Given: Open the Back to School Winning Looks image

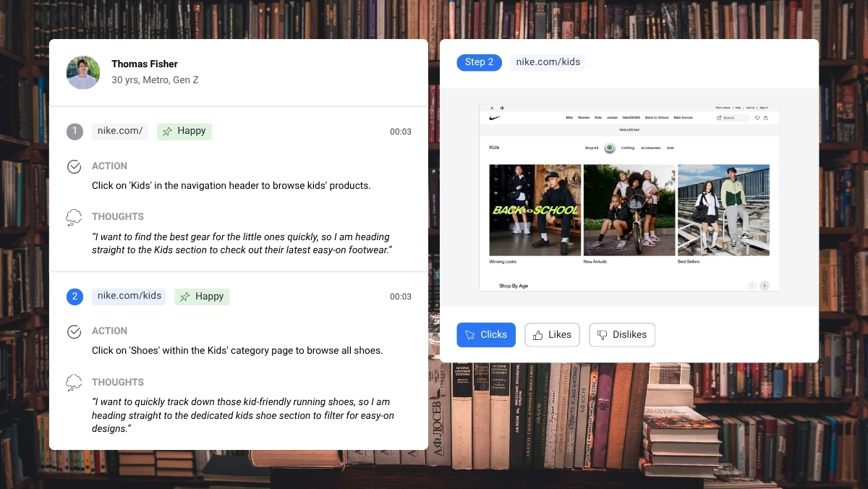Looking at the screenshot, I should [x=535, y=210].
